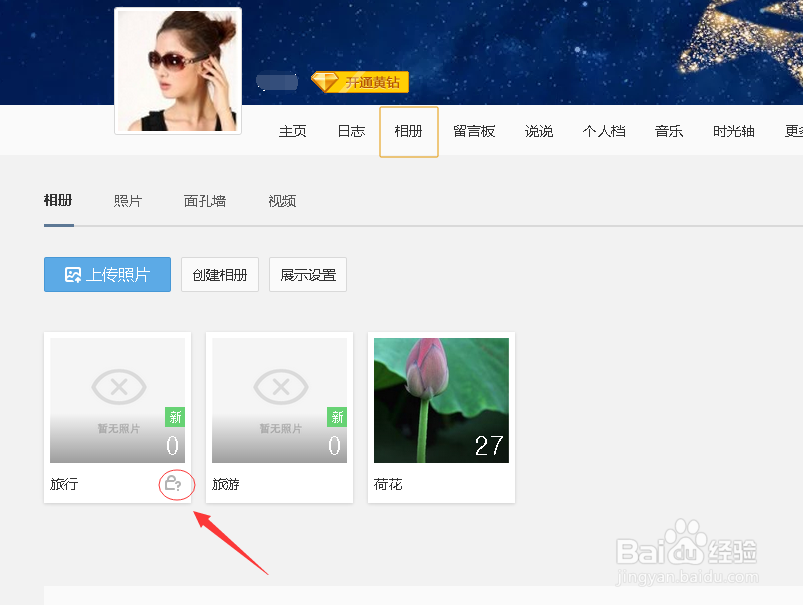This screenshot has height=605, width=803.
Task: Click the 新 badge on 旅游 album
Action: [x=336, y=417]
